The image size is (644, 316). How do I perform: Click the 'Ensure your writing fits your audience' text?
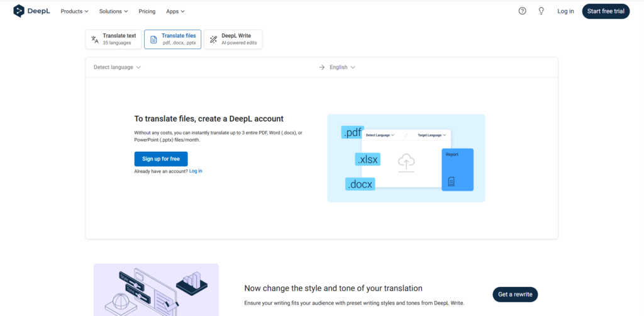[354, 303]
